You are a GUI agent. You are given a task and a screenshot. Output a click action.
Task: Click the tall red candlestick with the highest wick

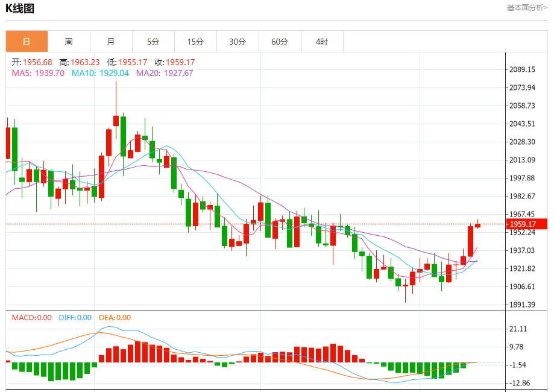click(116, 120)
